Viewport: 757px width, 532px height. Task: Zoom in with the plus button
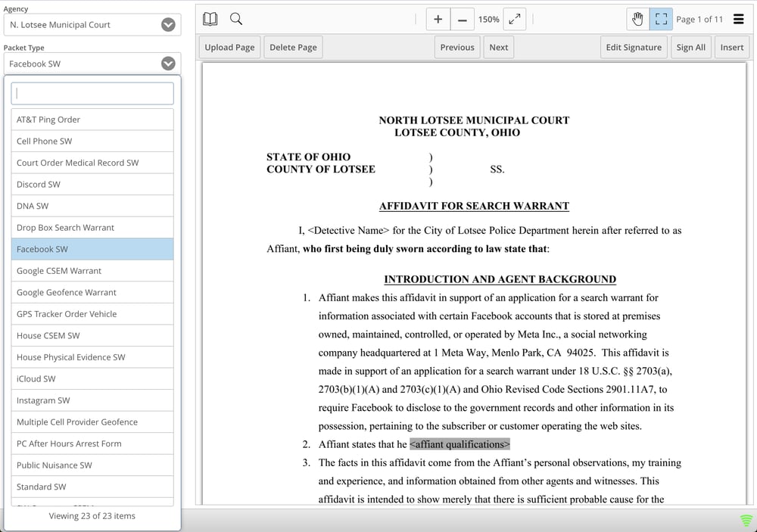[x=438, y=20]
